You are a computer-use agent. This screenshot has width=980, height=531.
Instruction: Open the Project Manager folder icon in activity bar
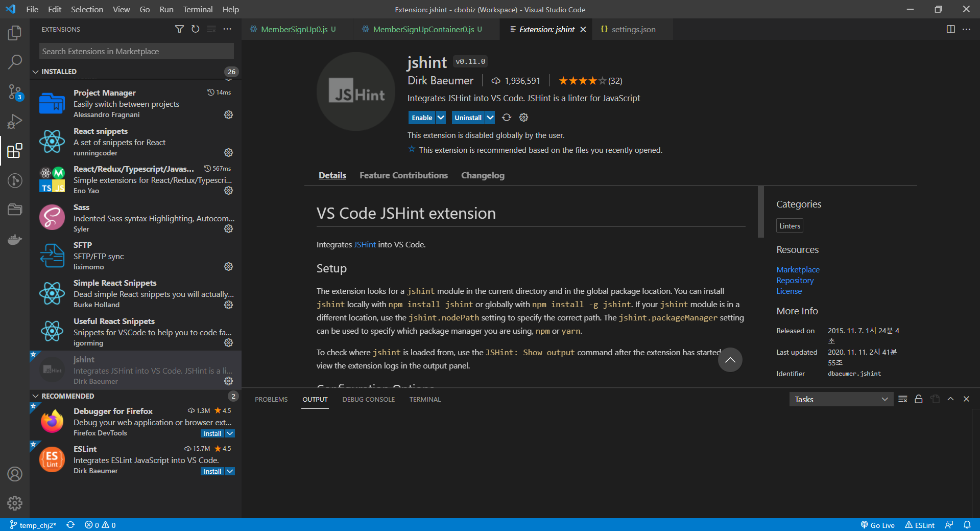coord(15,210)
